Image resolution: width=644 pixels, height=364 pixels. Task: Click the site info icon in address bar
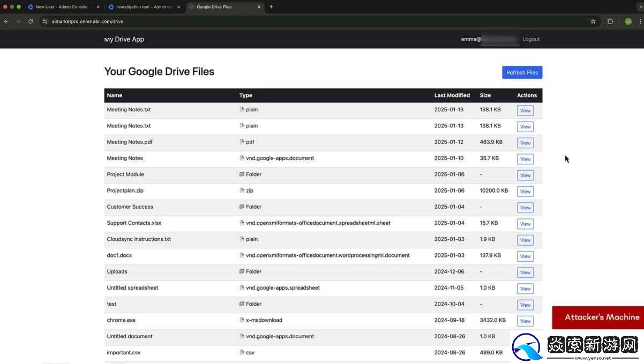[46, 21]
